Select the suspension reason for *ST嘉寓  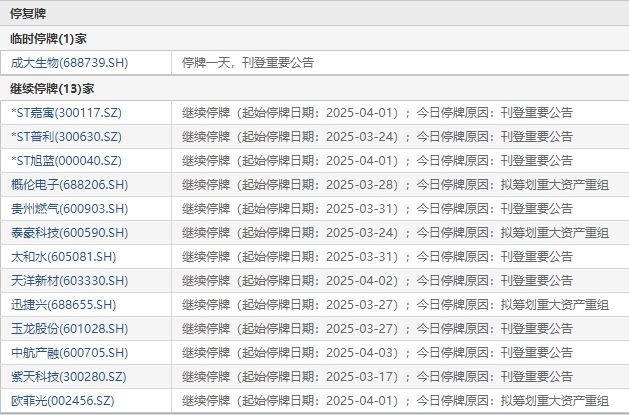coord(377,113)
